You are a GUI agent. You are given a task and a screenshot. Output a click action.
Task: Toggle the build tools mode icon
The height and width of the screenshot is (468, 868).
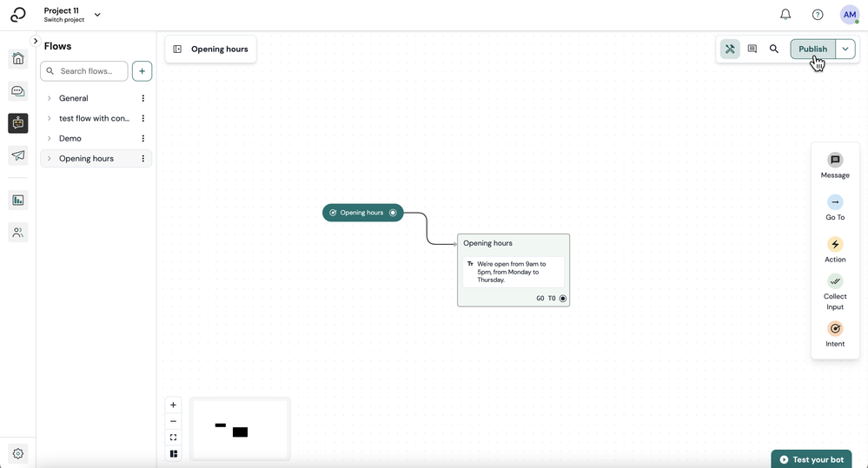click(x=730, y=49)
